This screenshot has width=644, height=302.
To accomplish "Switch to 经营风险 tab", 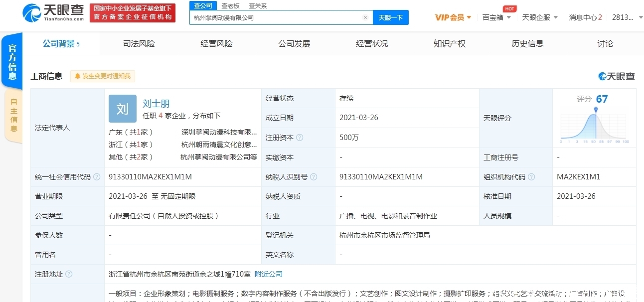I will (217, 44).
